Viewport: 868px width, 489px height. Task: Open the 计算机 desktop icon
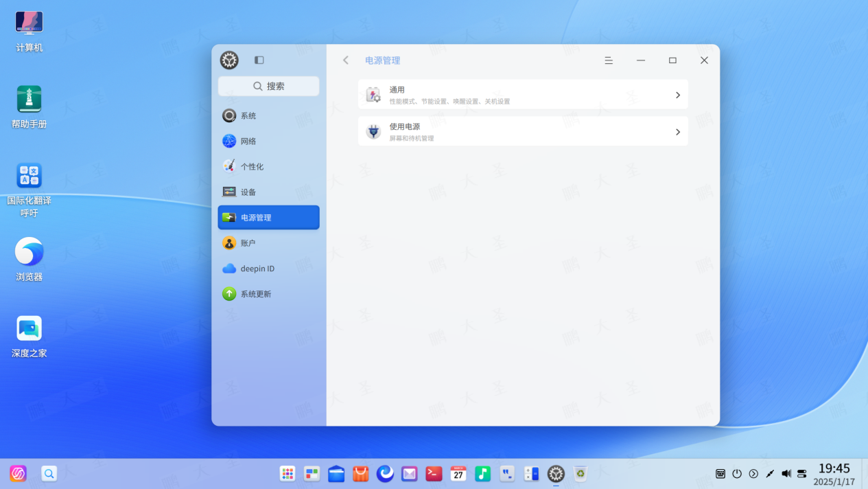click(29, 31)
